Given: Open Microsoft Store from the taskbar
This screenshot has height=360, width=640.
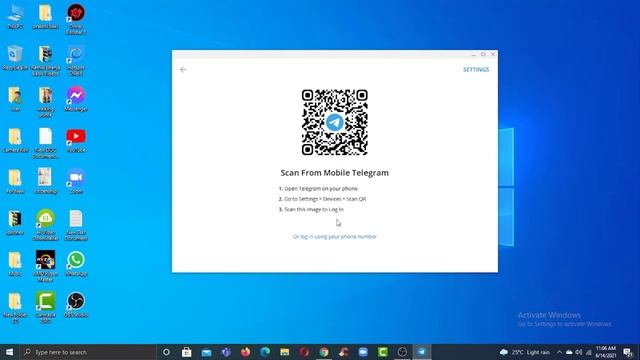Looking at the screenshot, I should tap(187, 352).
